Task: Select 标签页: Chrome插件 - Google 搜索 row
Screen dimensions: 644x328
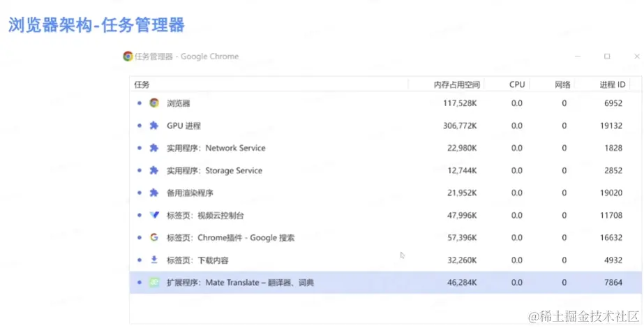Action: pos(385,237)
